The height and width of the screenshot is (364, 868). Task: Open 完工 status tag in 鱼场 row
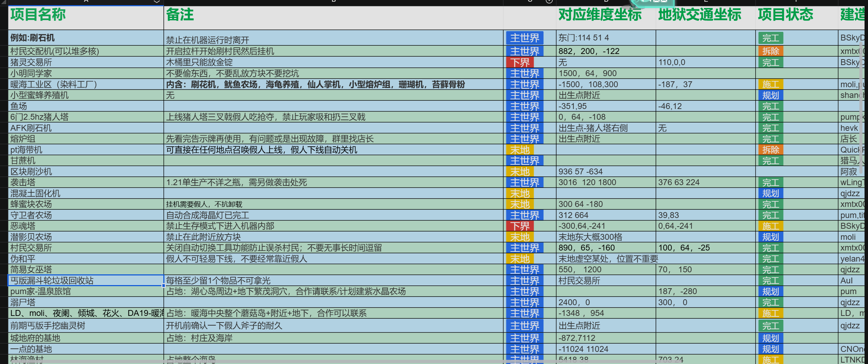(771, 106)
